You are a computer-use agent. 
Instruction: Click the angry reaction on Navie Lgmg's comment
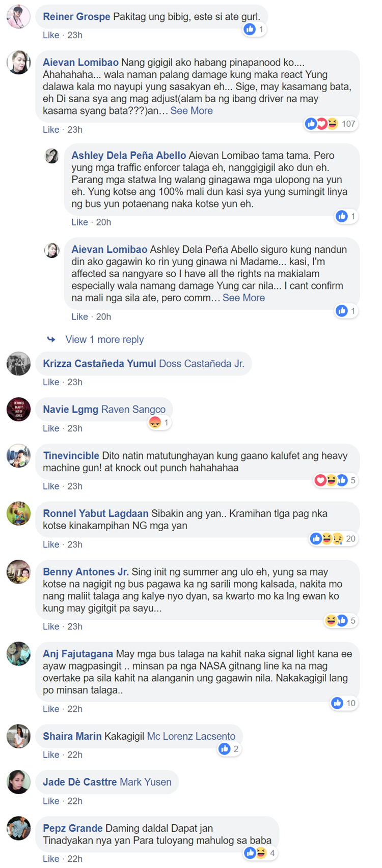[x=155, y=423]
